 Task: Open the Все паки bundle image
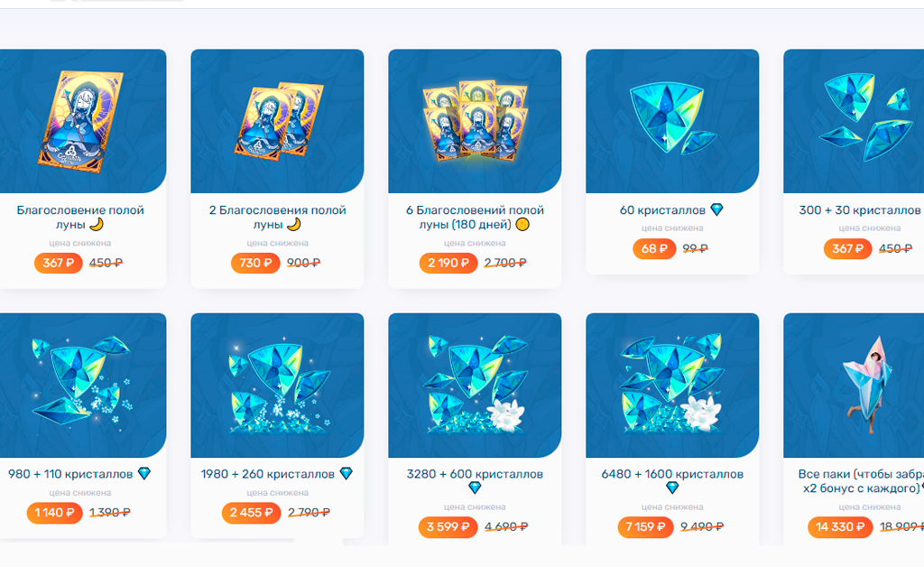tap(854, 385)
